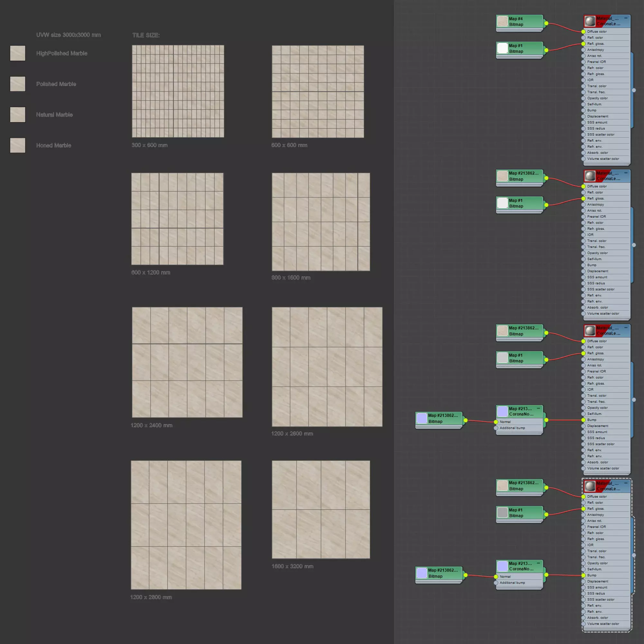Viewport: 644px width, 644px height.
Task: Click the topmost material node's sphere preview
Action: coord(590,21)
